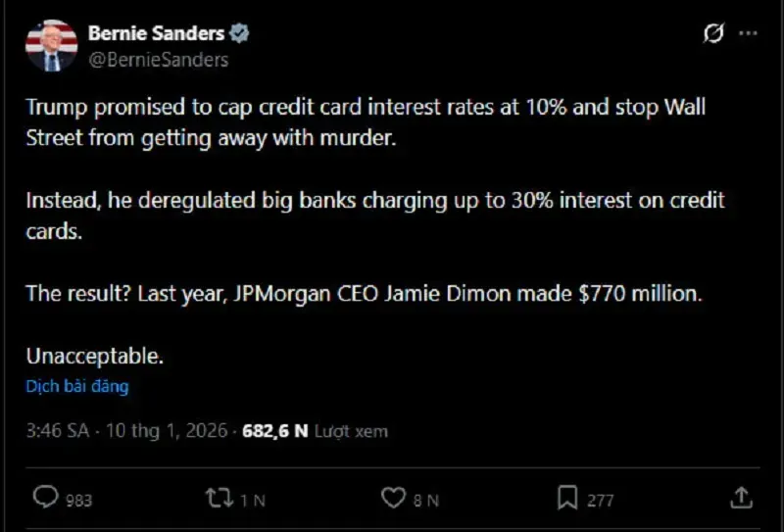Viewport: 784px width, 532px height.
Task: Click the word Unacceptable in the post
Action: tap(95, 357)
